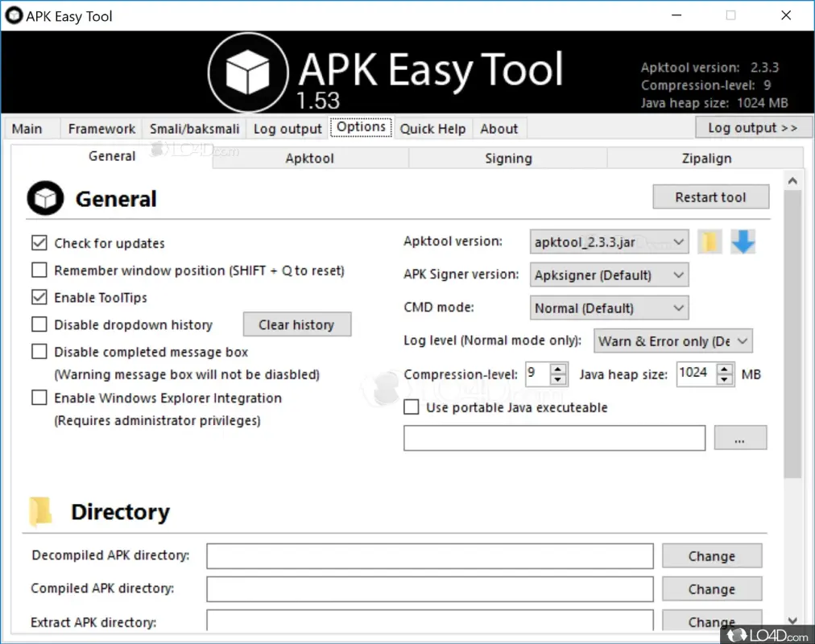Toggle Enable ToolTips checkbox
This screenshot has width=815, height=644.
[x=39, y=297]
